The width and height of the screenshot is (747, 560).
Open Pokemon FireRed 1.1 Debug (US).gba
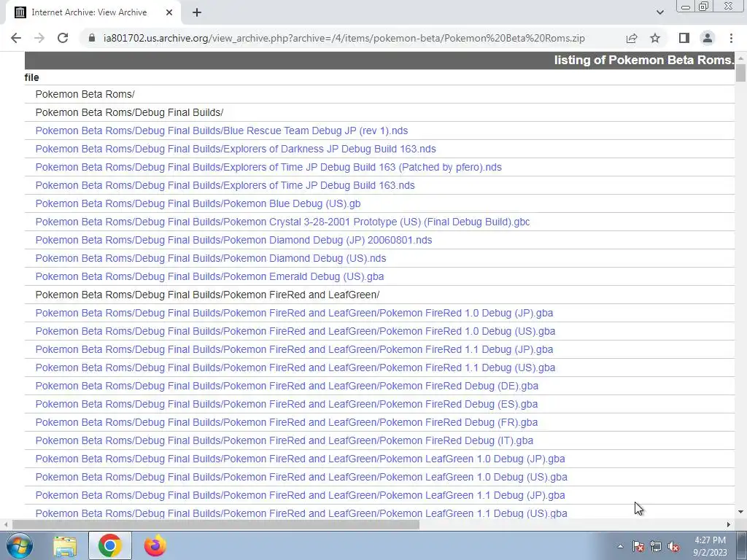pos(295,367)
